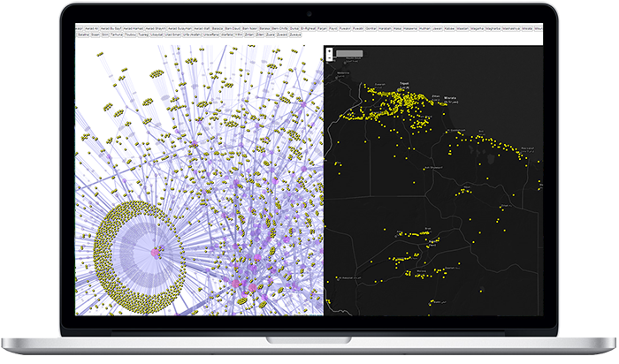
Task: Choose the Hasa filter button
Action: 397,29
